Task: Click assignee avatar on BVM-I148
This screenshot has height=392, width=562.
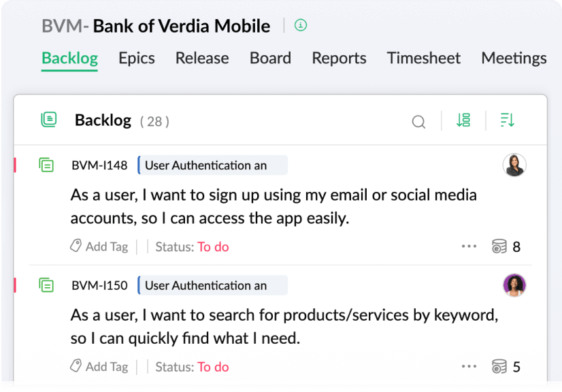Action: click(x=514, y=165)
